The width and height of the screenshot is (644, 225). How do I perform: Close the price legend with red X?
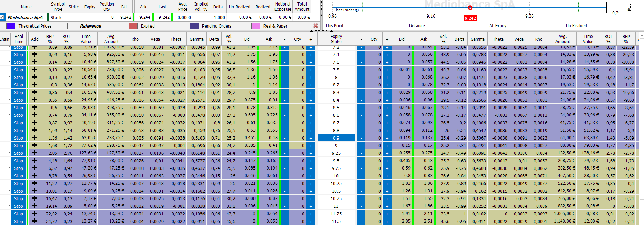click(315, 26)
